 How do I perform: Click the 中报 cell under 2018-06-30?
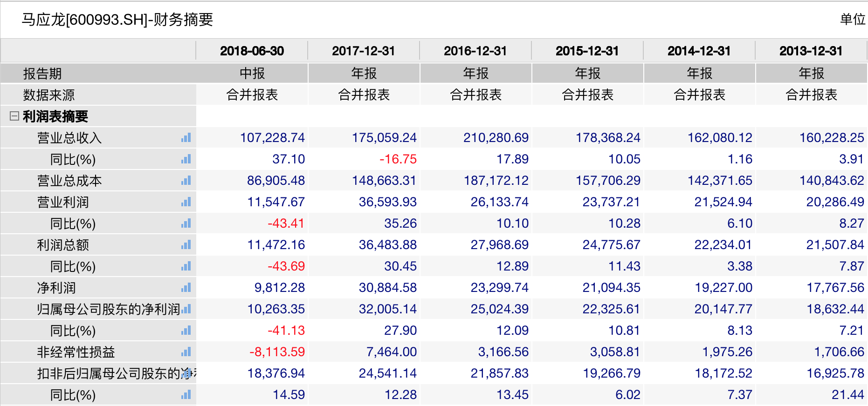[252, 73]
